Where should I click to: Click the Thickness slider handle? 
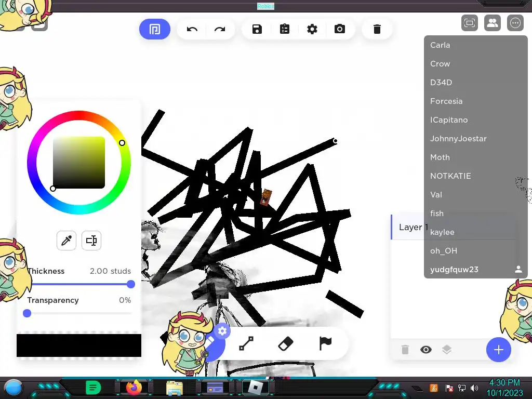tap(131, 284)
